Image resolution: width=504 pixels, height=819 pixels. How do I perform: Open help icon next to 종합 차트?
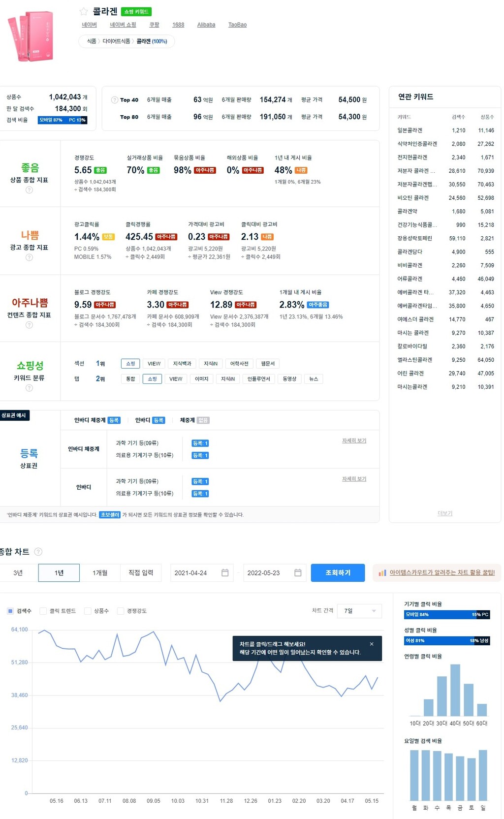coord(38,552)
